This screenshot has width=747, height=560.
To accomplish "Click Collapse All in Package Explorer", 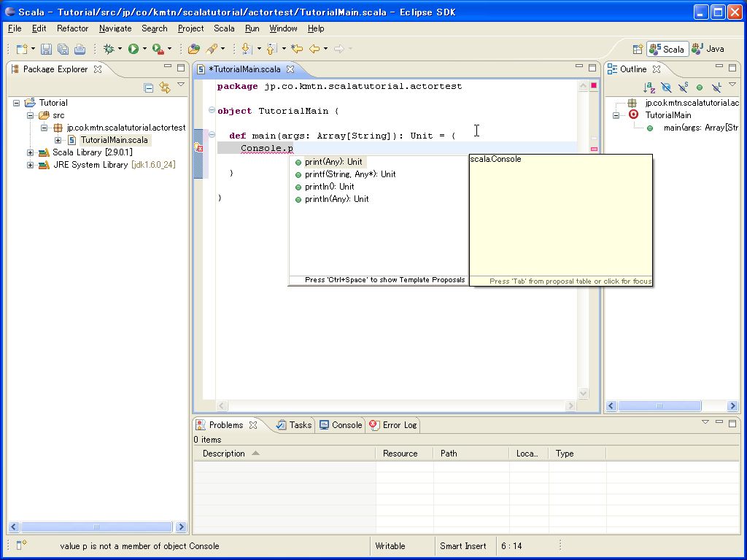I will tap(149, 87).
